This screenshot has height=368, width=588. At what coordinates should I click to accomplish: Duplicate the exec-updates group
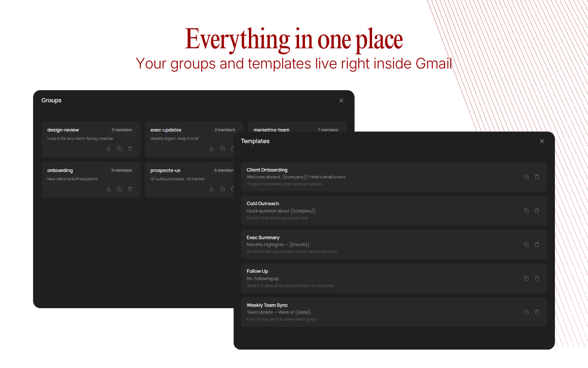[x=222, y=148]
